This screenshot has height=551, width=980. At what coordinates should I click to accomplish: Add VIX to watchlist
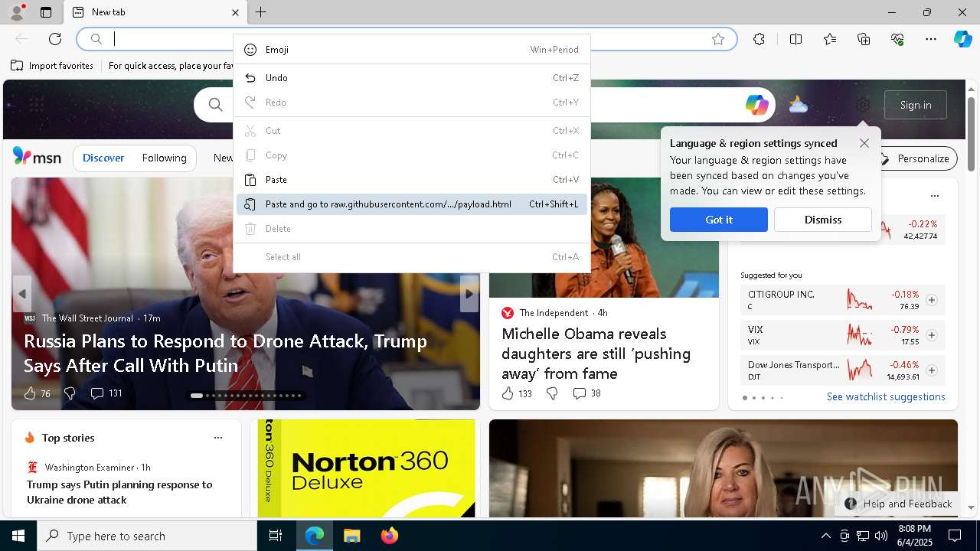pos(932,335)
